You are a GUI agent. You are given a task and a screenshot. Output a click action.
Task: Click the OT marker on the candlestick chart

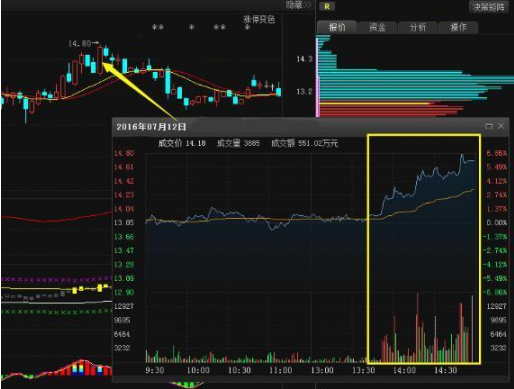click(201, 99)
